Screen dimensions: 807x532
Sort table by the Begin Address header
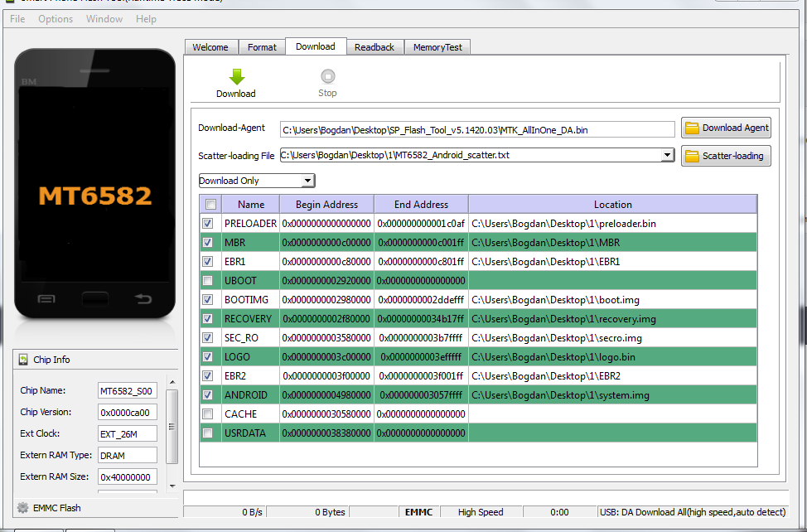(x=326, y=205)
